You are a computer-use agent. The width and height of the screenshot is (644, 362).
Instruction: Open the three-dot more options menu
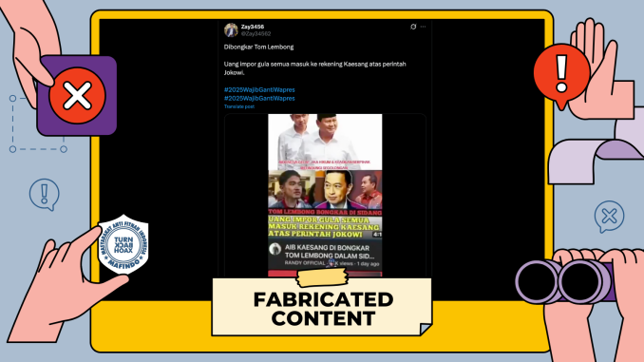pos(423,27)
